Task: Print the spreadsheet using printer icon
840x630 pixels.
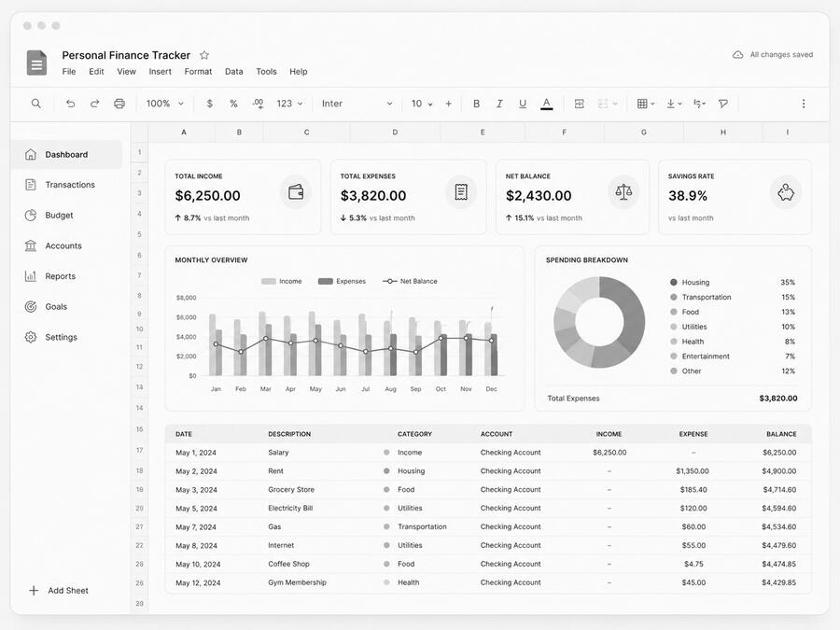Action: (119, 104)
